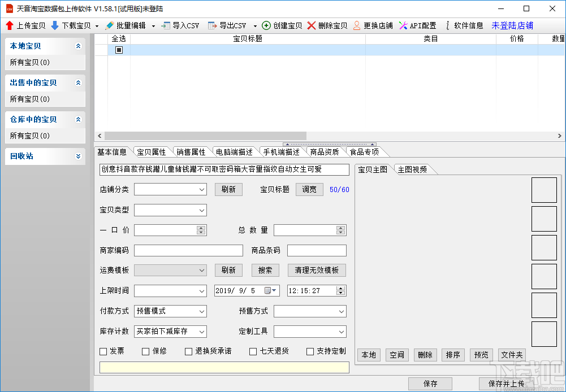
Task: Click the 调宽 button
Action: (x=309, y=190)
